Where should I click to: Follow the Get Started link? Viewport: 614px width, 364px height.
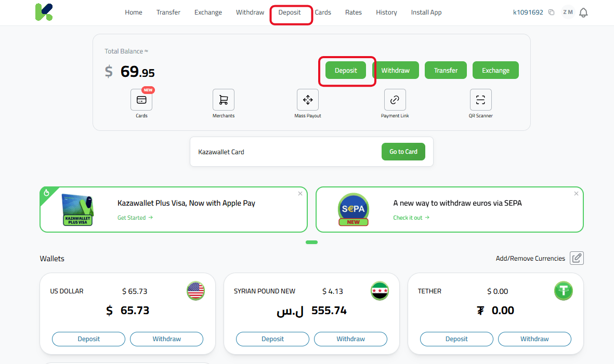135,218
